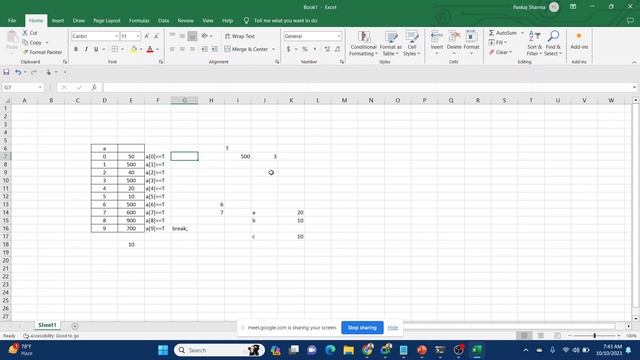640x360 pixels.
Task: Open Conditional Formatting
Action: (363, 43)
